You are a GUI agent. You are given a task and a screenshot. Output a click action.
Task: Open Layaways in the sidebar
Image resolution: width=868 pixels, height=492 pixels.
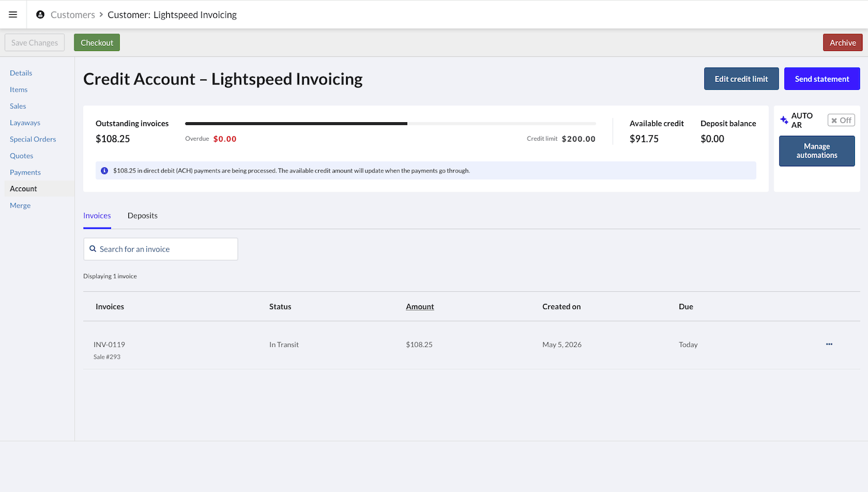(25, 122)
